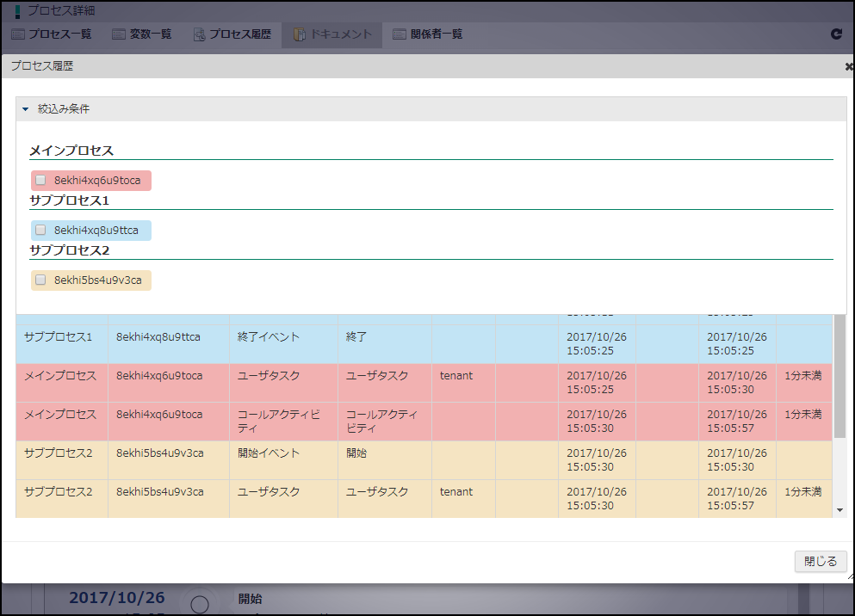Open the 変数一覧 tab
Viewport: 855px width, 616px height.
tap(142, 34)
